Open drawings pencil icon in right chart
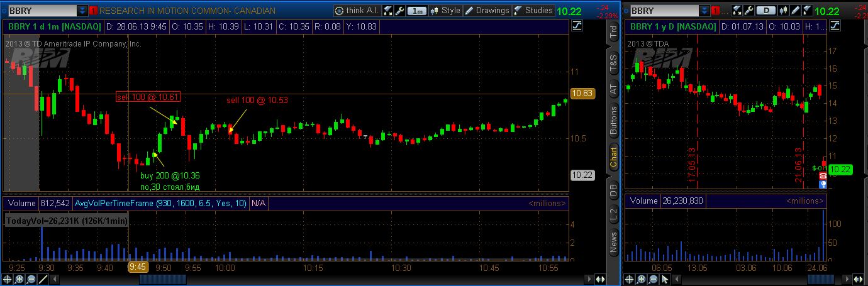Image resolution: width=868 pixels, height=286 pixels. click(796, 10)
